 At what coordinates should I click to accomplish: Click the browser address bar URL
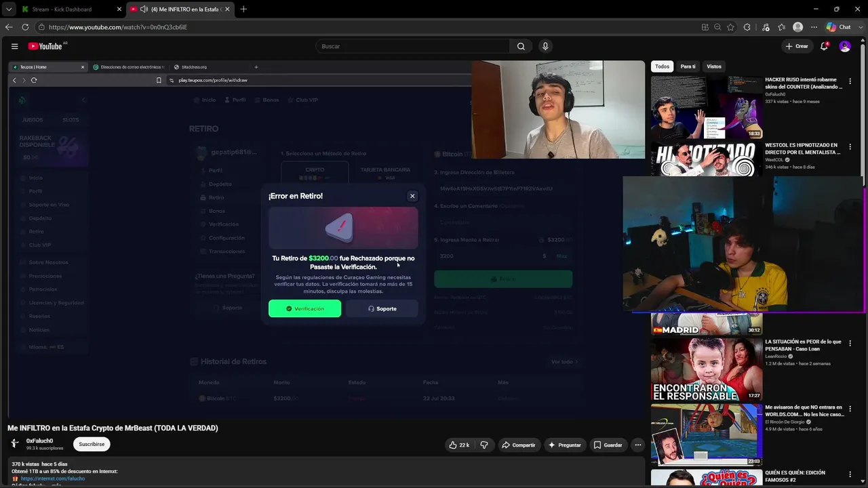pyautogui.click(x=118, y=27)
